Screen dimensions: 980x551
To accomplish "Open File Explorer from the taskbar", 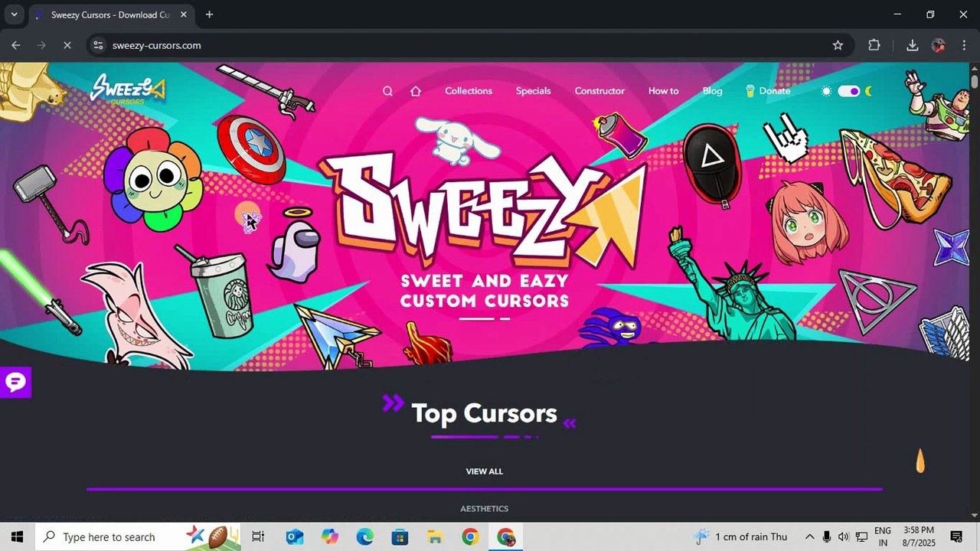I will 435,536.
